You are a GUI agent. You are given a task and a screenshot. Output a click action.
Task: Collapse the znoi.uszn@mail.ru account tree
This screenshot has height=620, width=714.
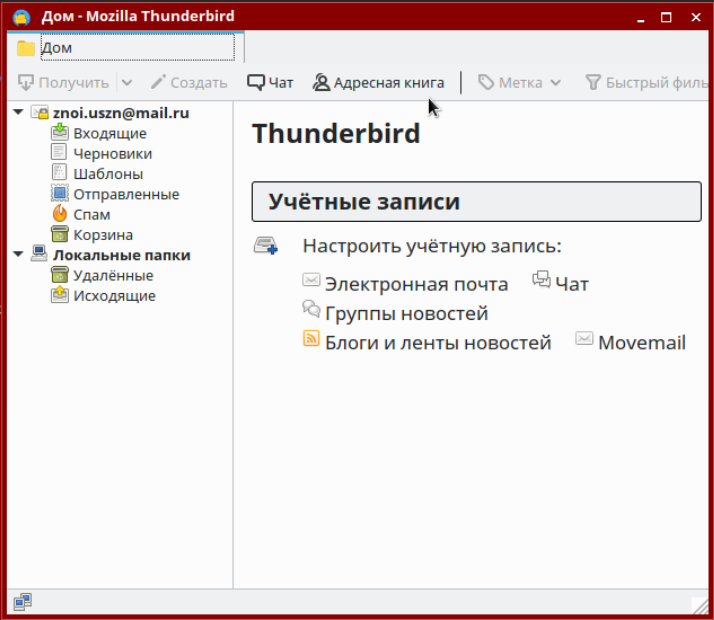pos(18,112)
